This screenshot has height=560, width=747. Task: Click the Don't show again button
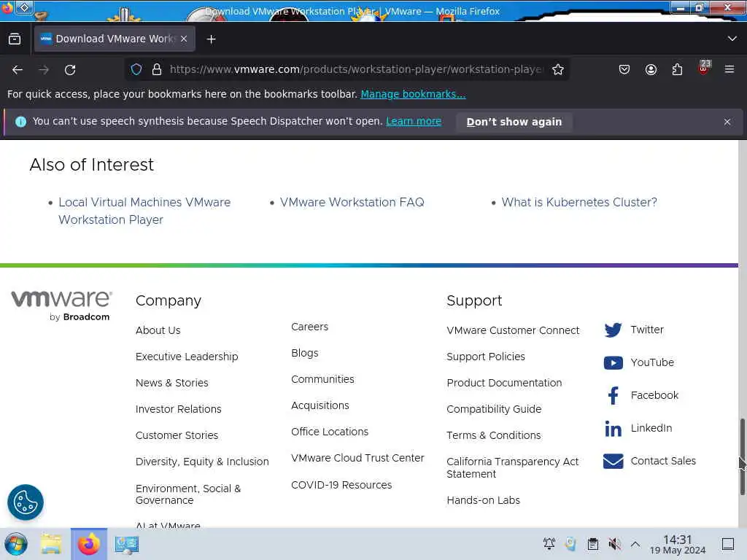[x=514, y=122]
